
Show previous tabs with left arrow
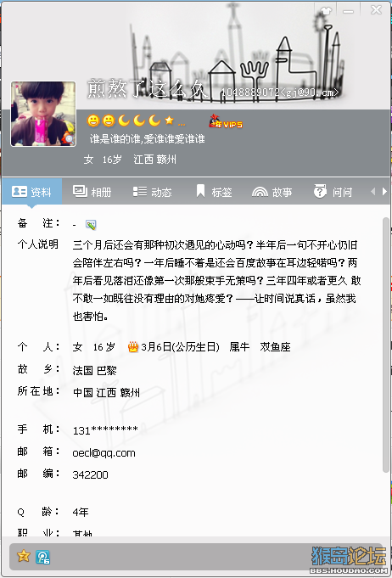(372, 191)
